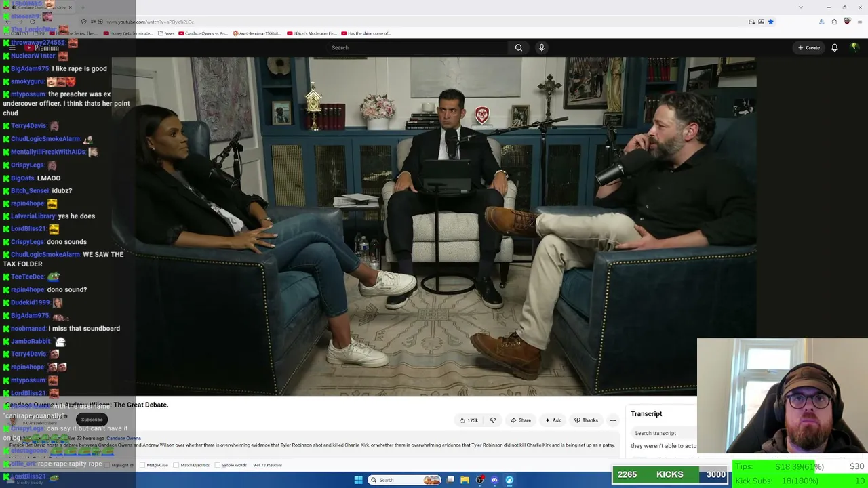The height and width of the screenshot is (488, 868).
Task: Start voice search with the microphone icon
Action: [541, 47]
